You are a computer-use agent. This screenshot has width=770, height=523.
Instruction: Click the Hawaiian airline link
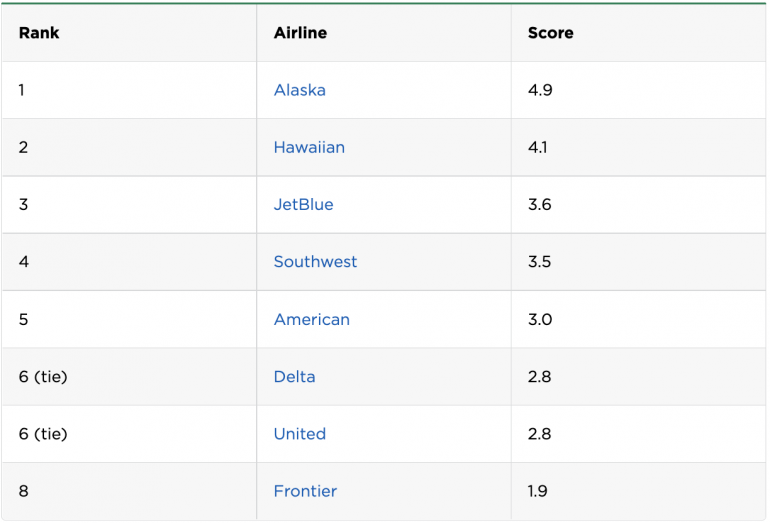(309, 147)
